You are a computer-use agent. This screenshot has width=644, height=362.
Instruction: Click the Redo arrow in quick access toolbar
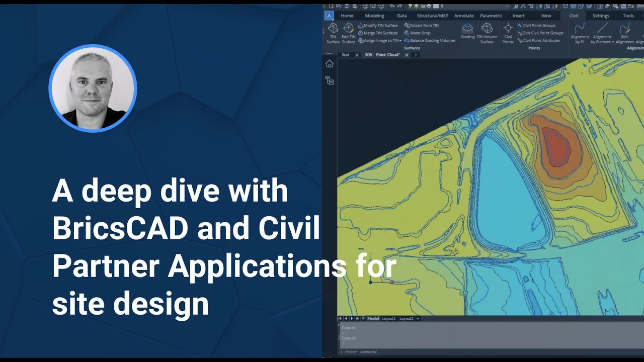pos(399,6)
